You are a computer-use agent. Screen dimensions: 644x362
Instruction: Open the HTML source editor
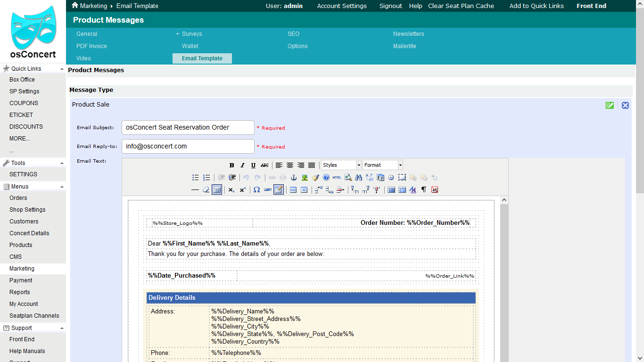337,178
